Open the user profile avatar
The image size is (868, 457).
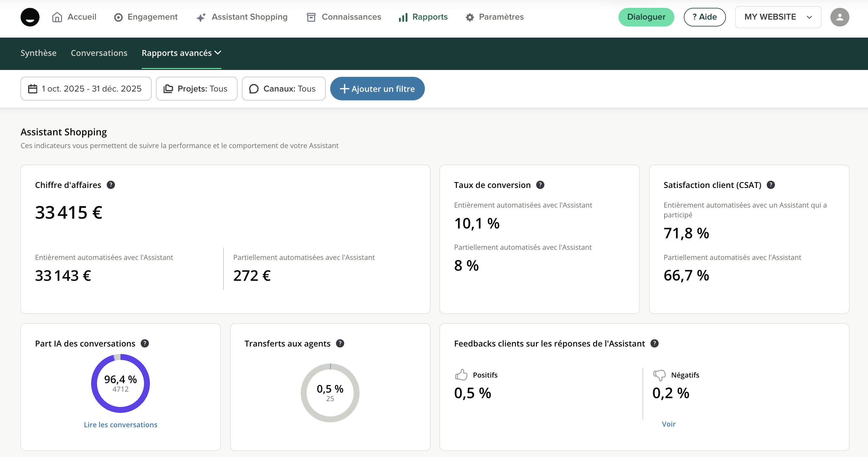[839, 17]
